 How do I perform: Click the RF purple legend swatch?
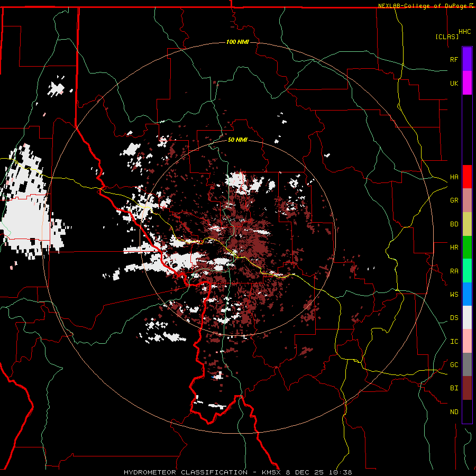pyautogui.click(x=467, y=59)
